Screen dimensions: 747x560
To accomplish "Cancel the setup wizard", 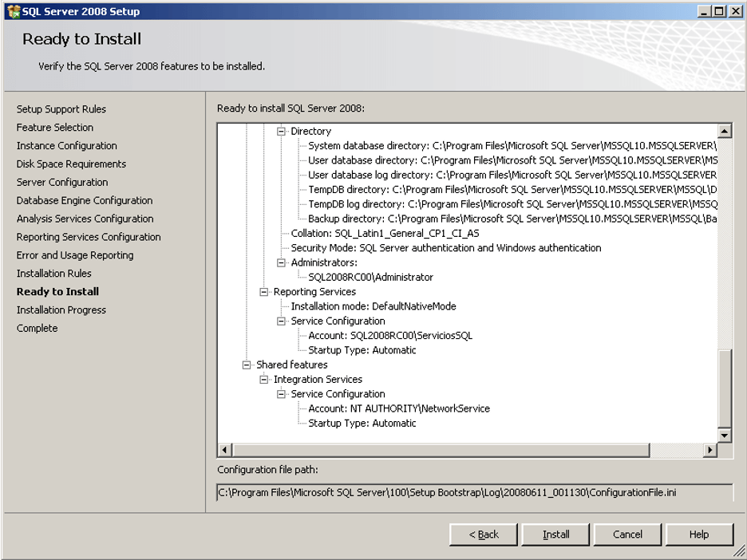I will tap(627, 534).
